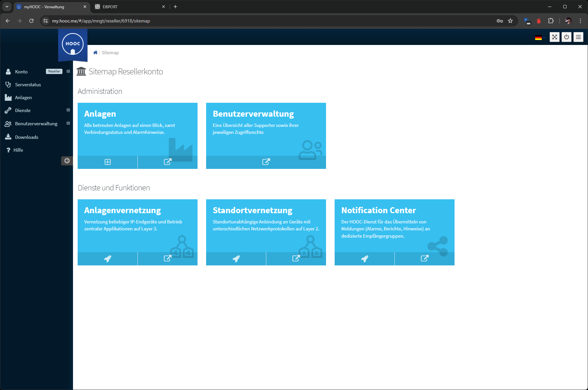Expand the Benutzerverwaltung sidebar submenu
The height and width of the screenshot is (390, 588).
68,123
